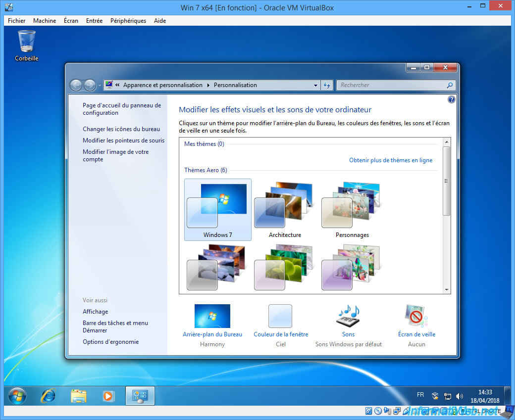This screenshot has height=420, width=515.
Task: Click the Sons link
Action: coord(349,334)
